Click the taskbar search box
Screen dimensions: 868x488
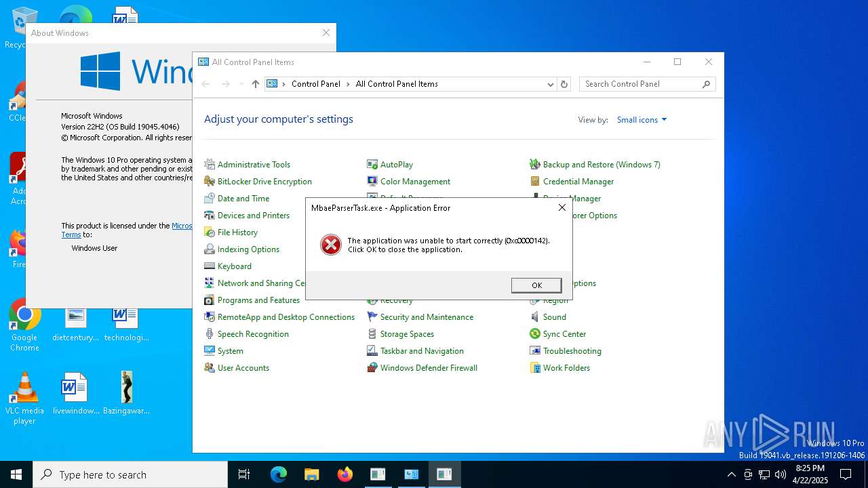tap(130, 474)
